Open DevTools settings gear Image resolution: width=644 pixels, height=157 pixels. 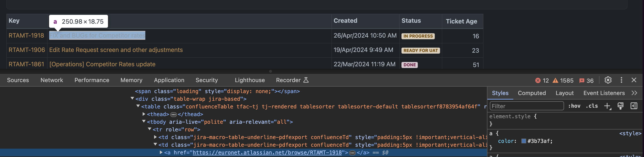click(608, 80)
